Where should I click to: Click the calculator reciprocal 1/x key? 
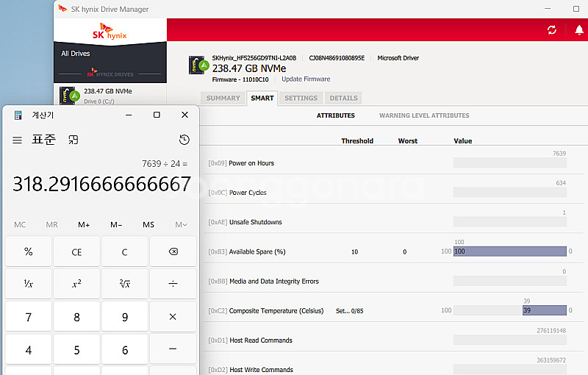(x=29, y=284)
